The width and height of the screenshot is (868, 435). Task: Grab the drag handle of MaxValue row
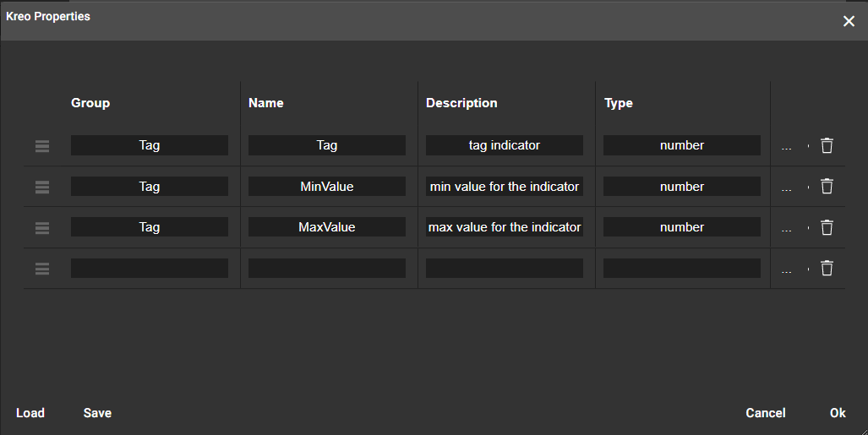click(x=42, y=227)
